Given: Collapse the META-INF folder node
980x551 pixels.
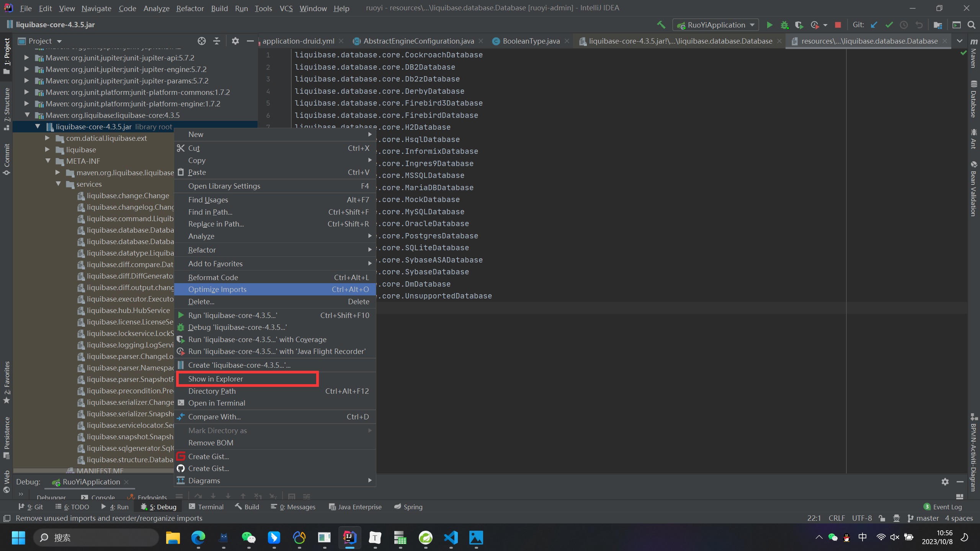Looking at the screenshot, I should click(48, 161).
